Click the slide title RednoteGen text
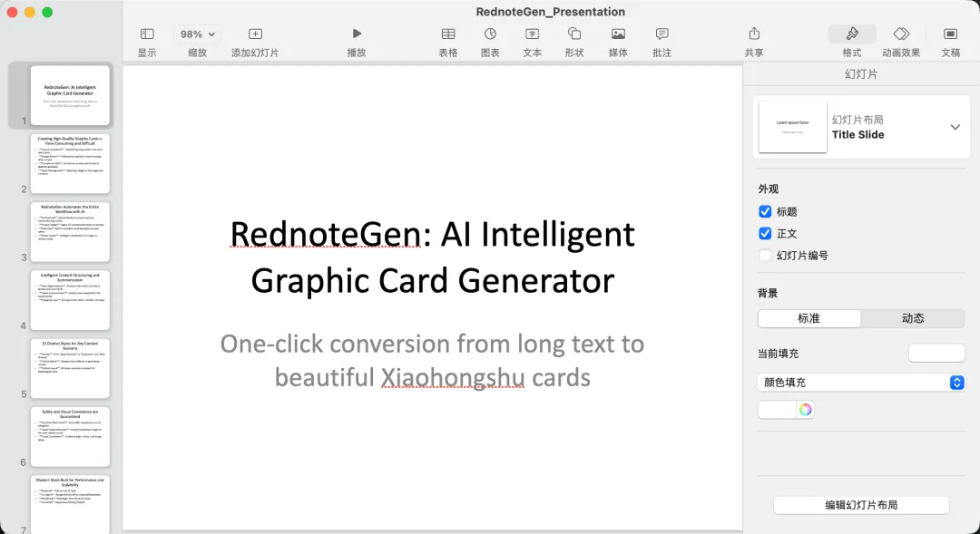Viewport: 980px width, 534px height. click(433, 257)
